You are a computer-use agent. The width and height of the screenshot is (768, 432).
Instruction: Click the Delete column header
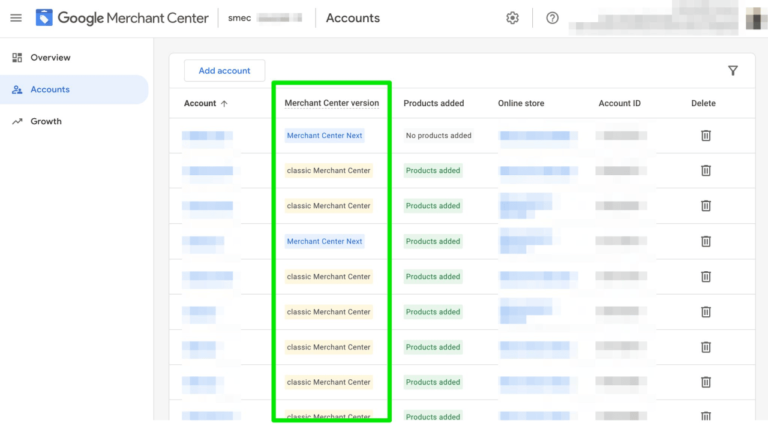pyautogui.click(x=703, y=103)
